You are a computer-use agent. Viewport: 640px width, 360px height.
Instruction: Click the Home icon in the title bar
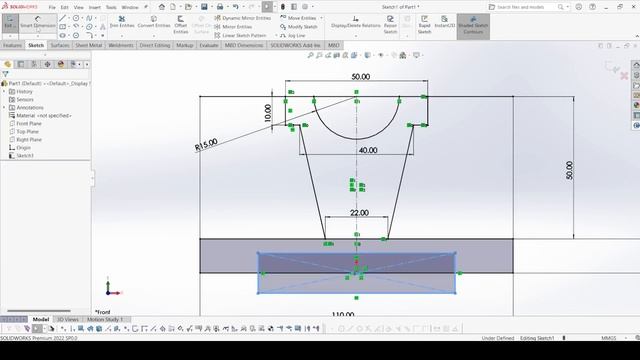[162, 7]
